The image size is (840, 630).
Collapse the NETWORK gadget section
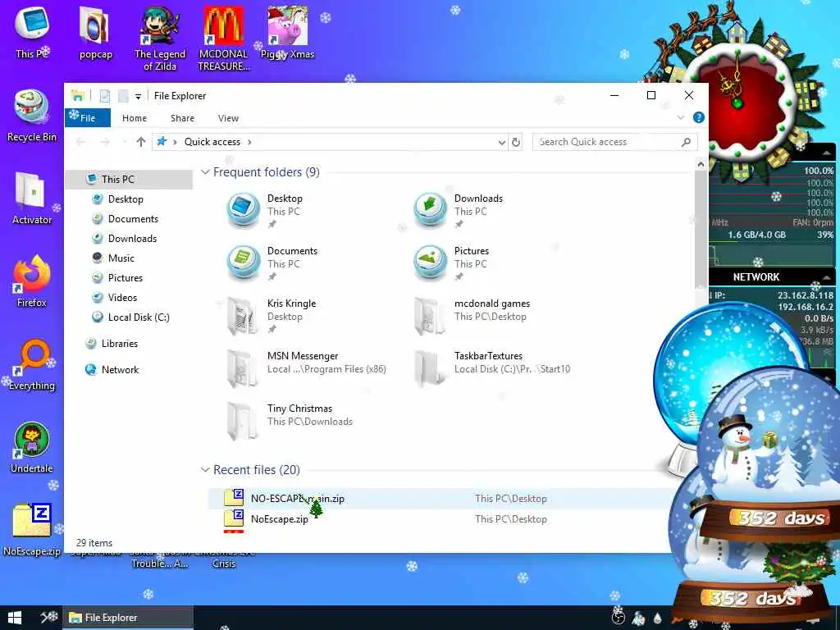pyautogui.click(x=826, y=277)
